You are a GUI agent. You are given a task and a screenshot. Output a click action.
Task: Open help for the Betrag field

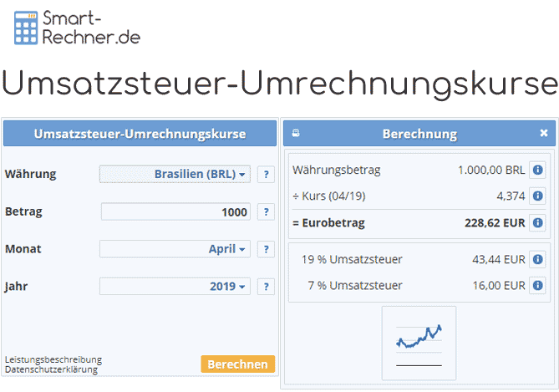click(266, 211)
